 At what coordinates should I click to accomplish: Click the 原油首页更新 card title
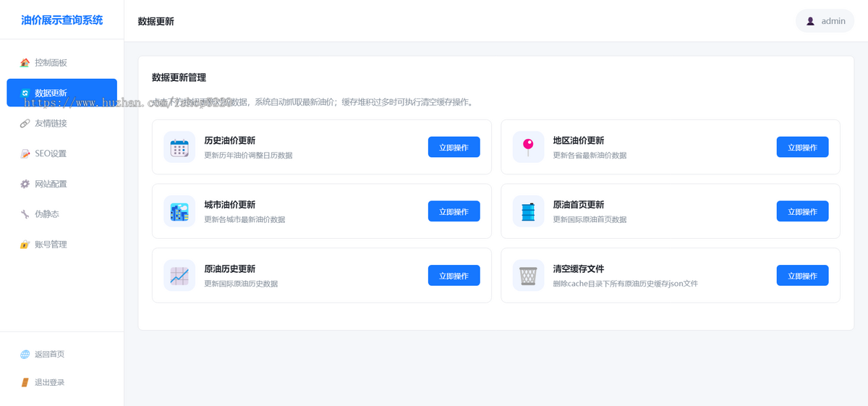pyautogui.click(x=579, y=205)
